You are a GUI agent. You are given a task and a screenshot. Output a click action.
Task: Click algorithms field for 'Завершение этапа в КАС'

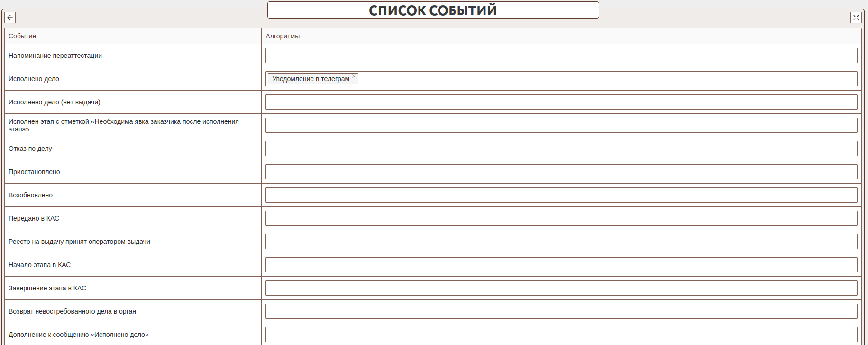(561, 288)
